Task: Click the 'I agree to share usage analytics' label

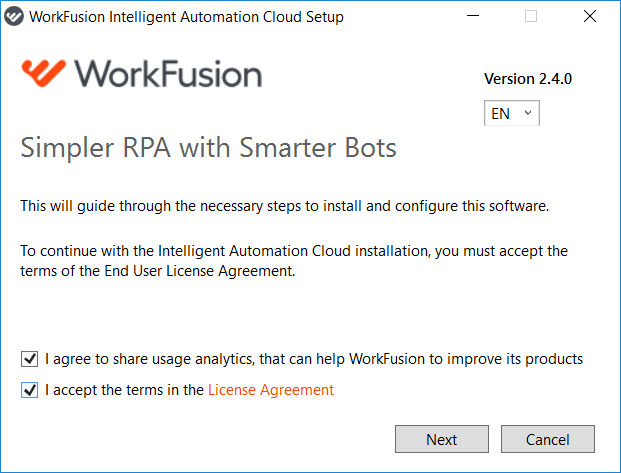Action: click(314, 359)
